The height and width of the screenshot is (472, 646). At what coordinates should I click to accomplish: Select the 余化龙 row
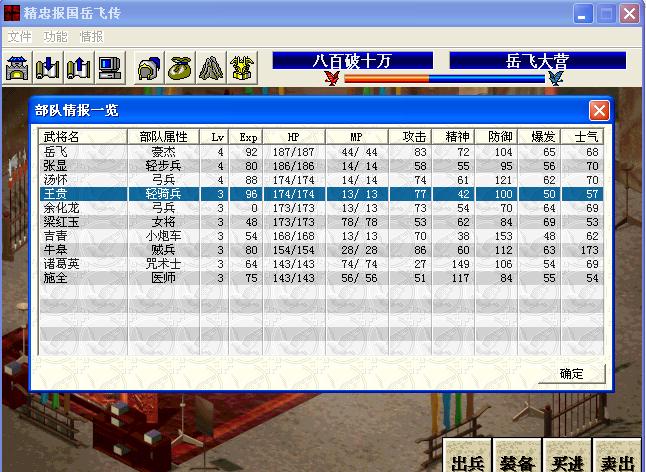pos(321,208)
